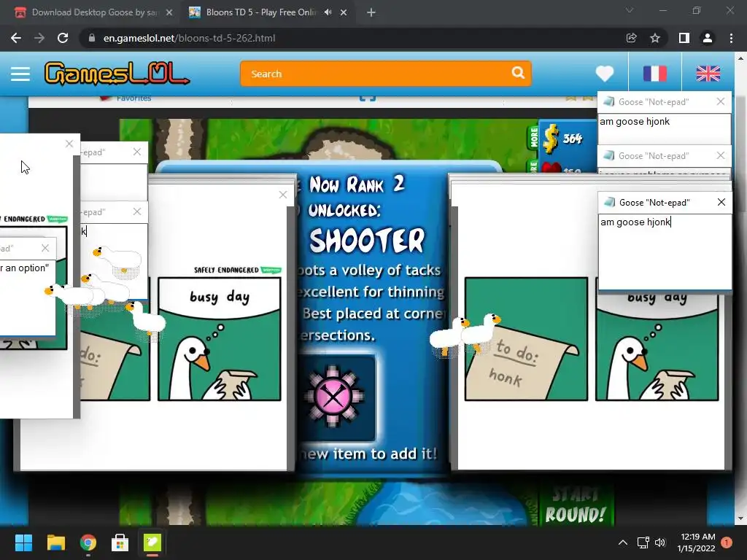Switch site language to French flag
Viewport: 747px width, 560px height.
point(655,74)
